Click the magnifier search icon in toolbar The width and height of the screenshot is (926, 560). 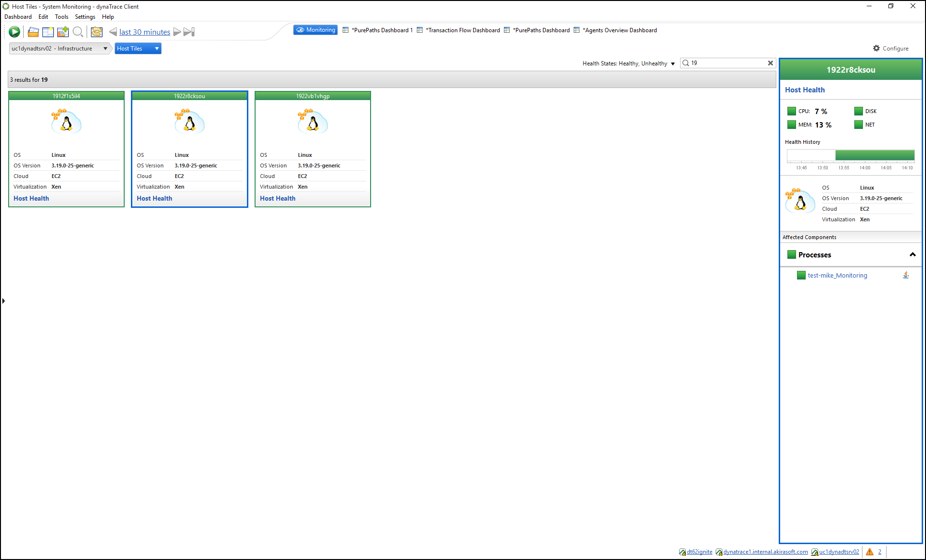(x=77, y=32)
